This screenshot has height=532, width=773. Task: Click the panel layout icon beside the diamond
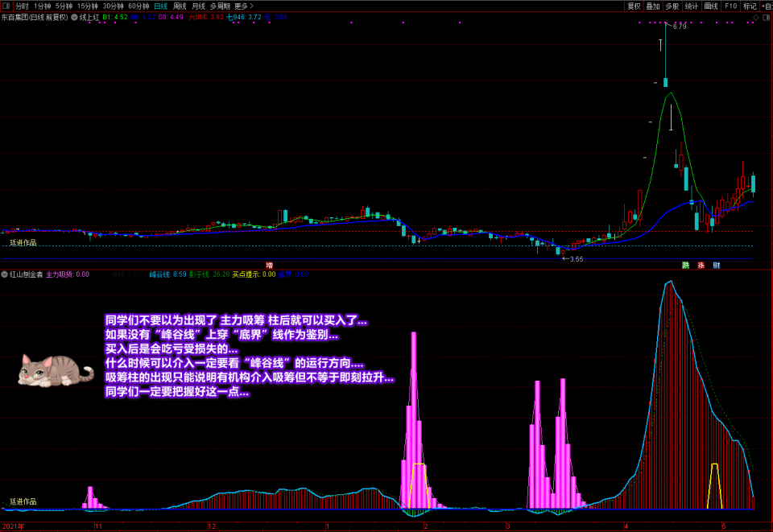coord(766,17)
